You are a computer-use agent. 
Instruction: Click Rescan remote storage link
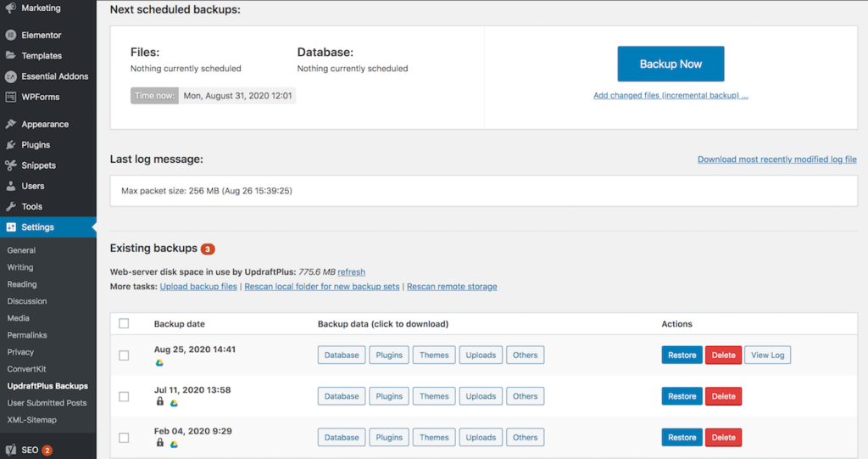coord(452,287)
